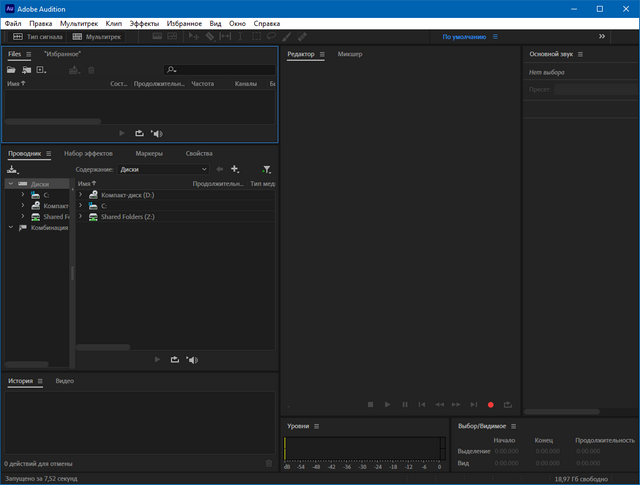Click the red Record button in Editor
Viewport: 640px width, 485px height.
pos(490,404)
